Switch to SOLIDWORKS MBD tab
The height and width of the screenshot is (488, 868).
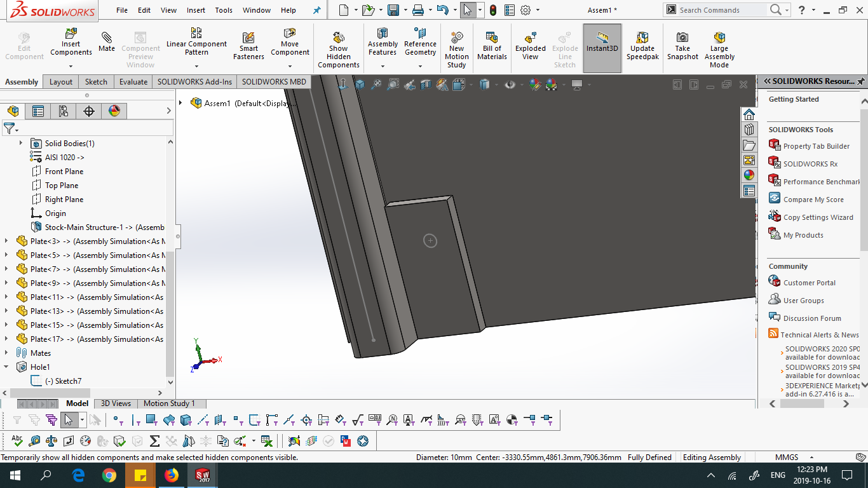(274, 81)
